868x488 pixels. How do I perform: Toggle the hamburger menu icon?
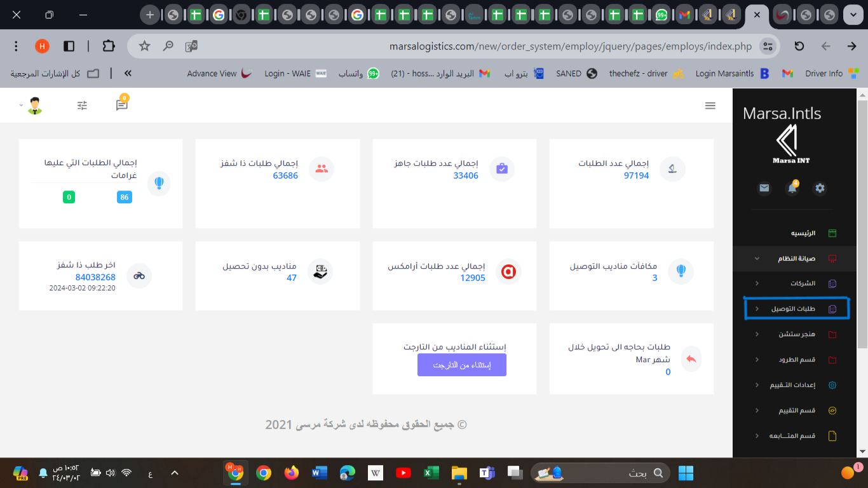point(710,105)
